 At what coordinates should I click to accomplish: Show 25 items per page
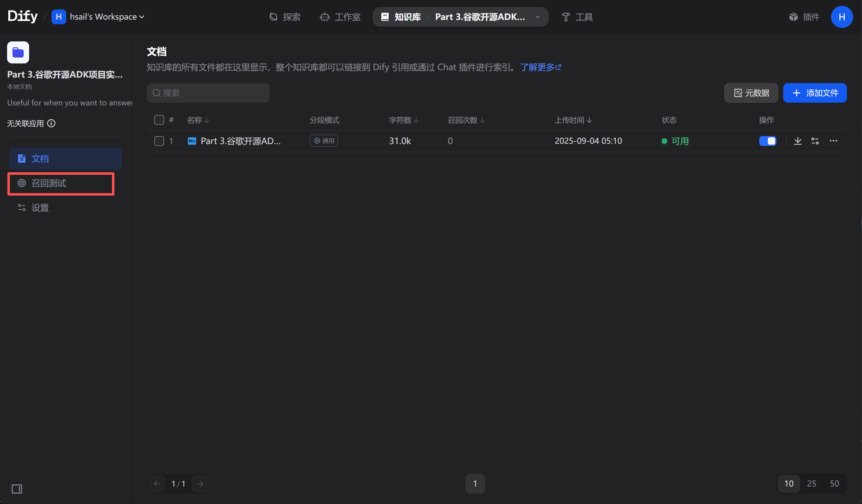(811, 483)
